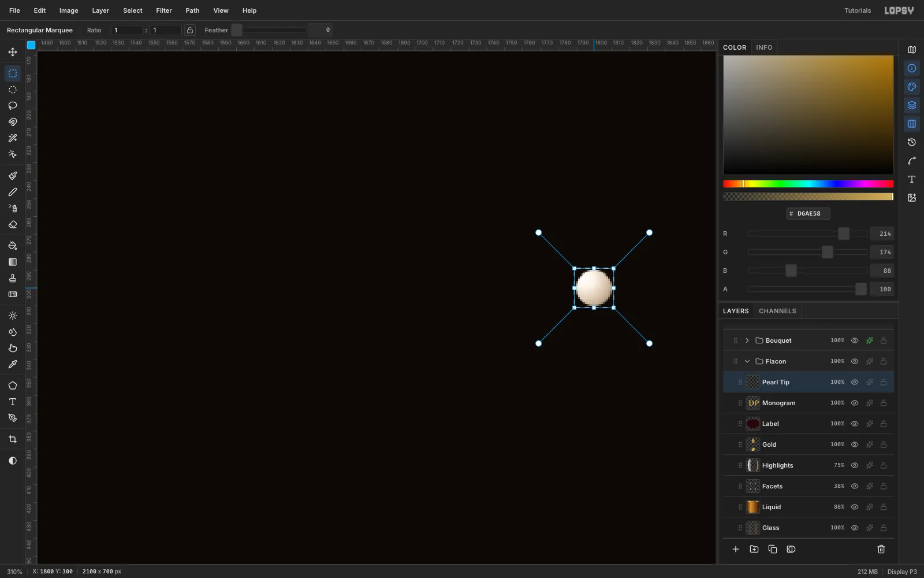Select the Gradient tool
This screenshot has height=578, width=924.
pyautogui.click(x=13, y=262)
